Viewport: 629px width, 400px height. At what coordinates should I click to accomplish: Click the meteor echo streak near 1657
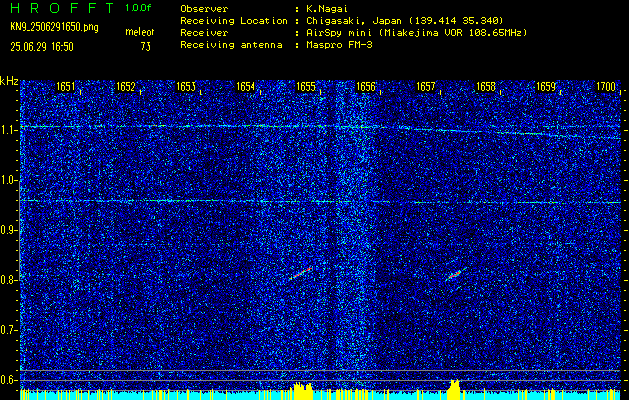click(x=455, y=274)
